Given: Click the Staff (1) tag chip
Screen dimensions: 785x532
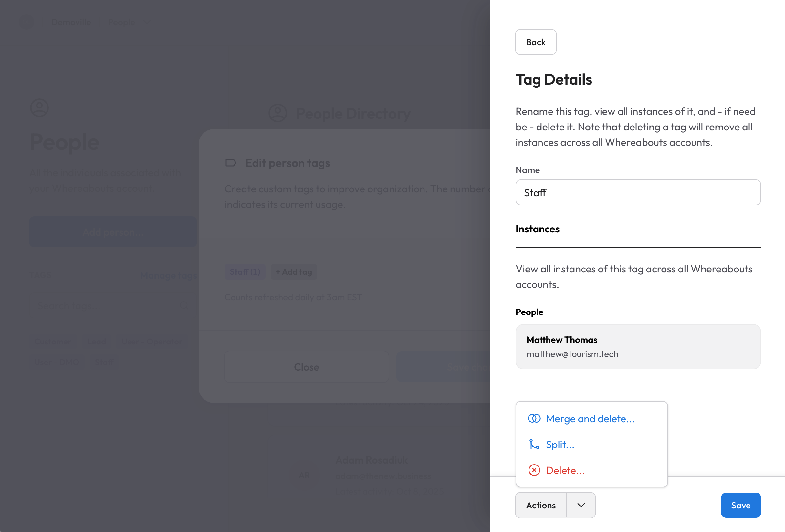Looking at the screenshot, I should (x=245, y=272).
